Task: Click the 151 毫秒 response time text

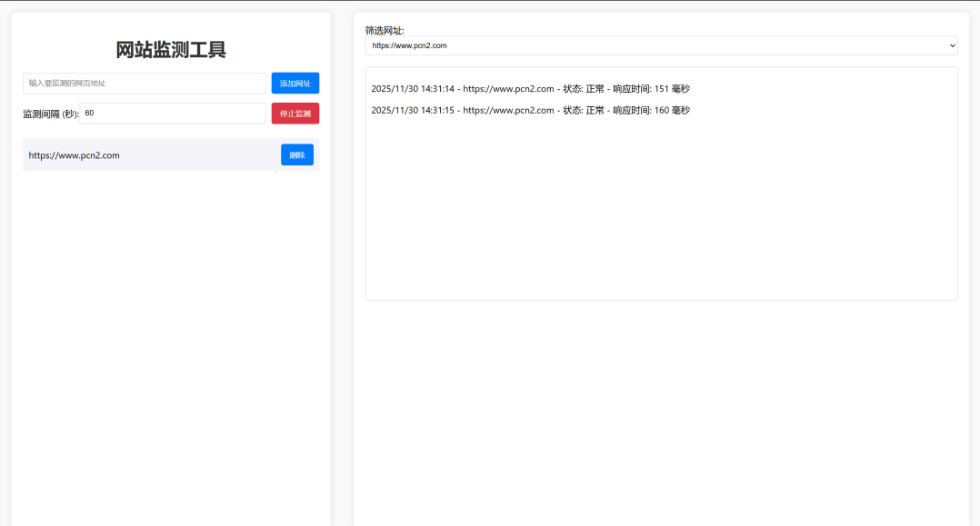Action: [x=672, y=89]
